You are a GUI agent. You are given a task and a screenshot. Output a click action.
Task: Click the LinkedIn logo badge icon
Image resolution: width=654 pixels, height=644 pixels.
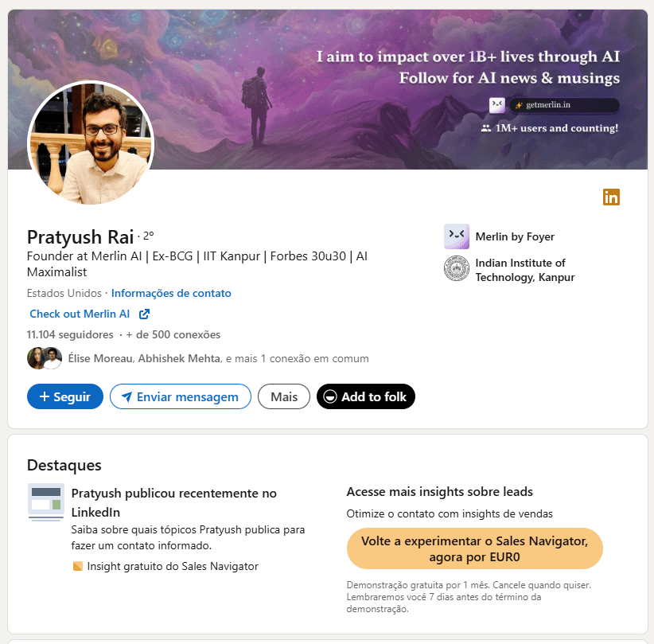611,197
